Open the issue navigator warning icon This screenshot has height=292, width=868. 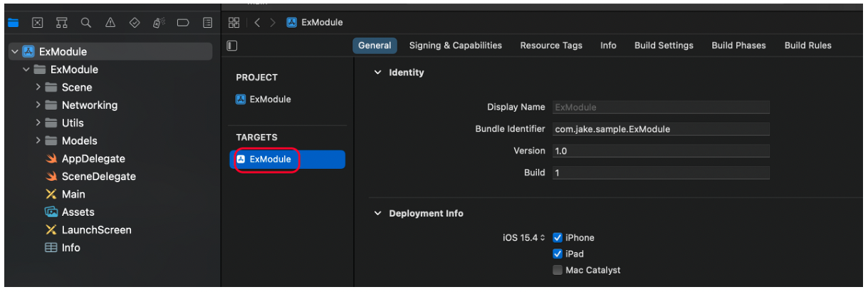(110, 23)
